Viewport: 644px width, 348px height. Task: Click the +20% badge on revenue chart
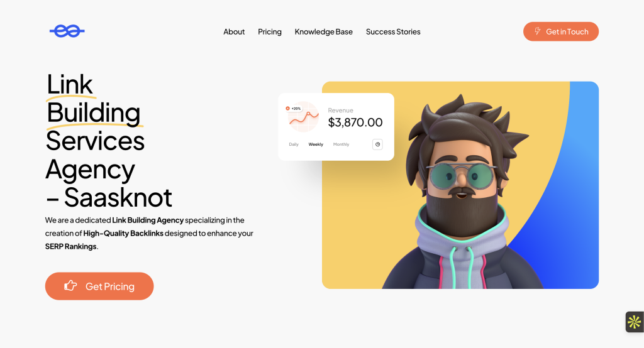[x=293, y=108]
